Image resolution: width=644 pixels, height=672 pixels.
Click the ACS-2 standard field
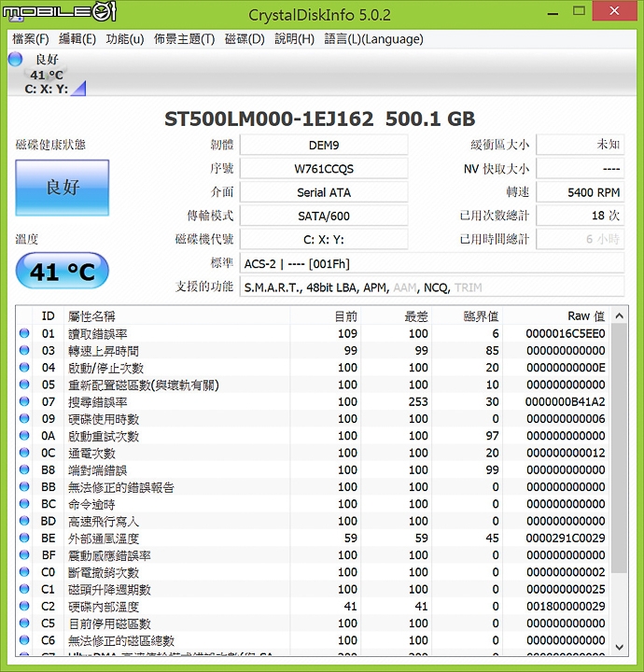pos(432,263)
